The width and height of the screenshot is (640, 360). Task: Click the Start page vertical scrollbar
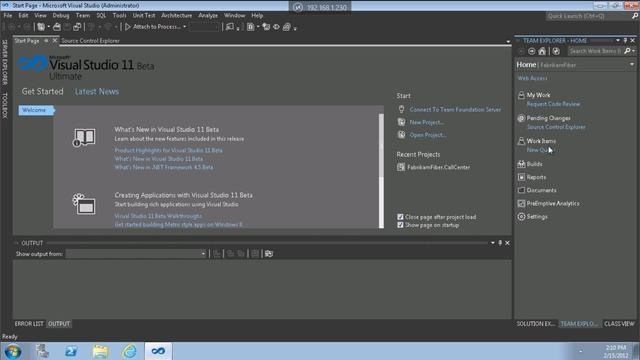click(381, 171)
